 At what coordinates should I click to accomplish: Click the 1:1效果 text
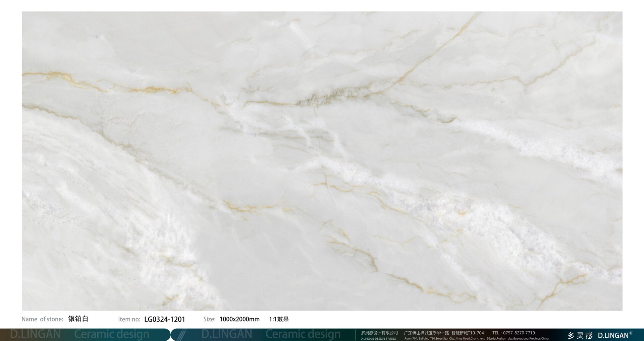pos(279,319)
